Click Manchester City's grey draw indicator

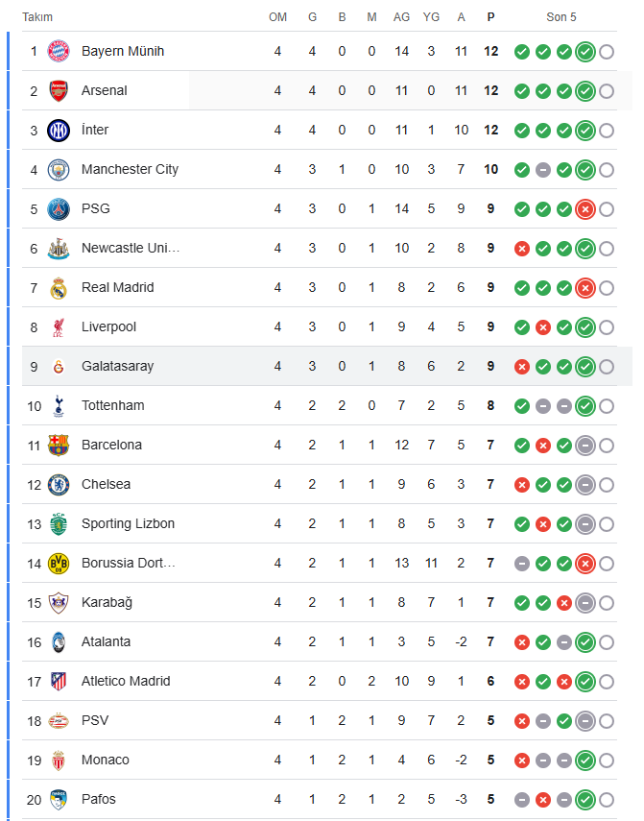pos(543,170)
